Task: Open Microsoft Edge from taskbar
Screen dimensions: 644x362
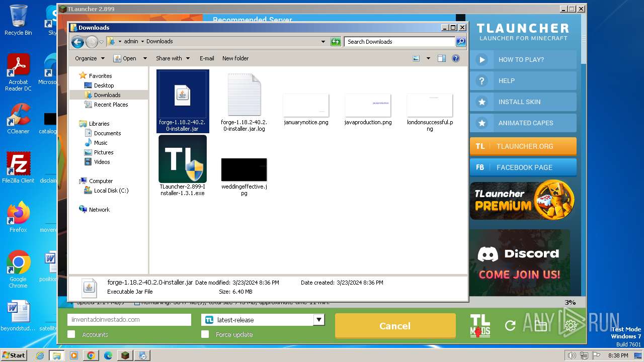Action: 108,355
